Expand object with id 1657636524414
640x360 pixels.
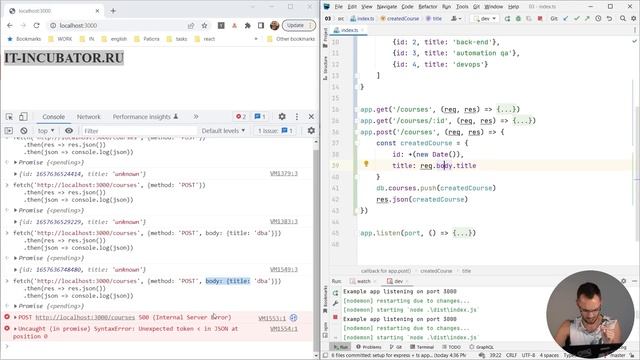(16, 174)
